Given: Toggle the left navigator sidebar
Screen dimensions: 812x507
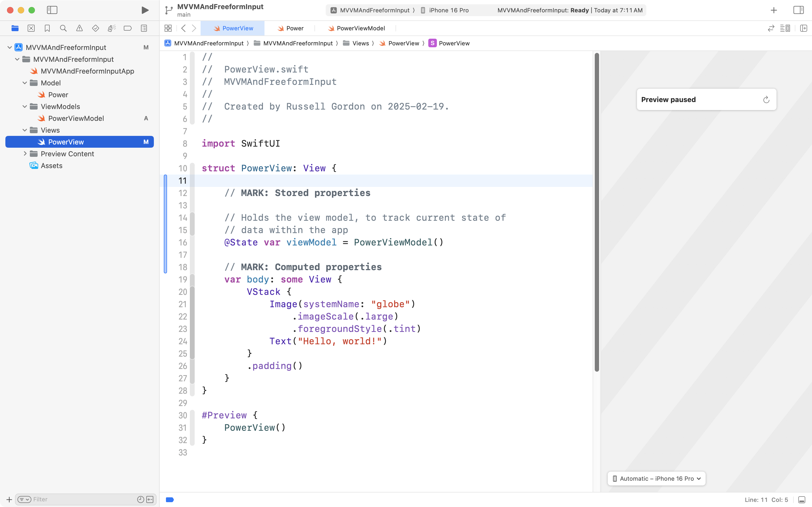Looking at the screenshot, I should click(52, 10).
